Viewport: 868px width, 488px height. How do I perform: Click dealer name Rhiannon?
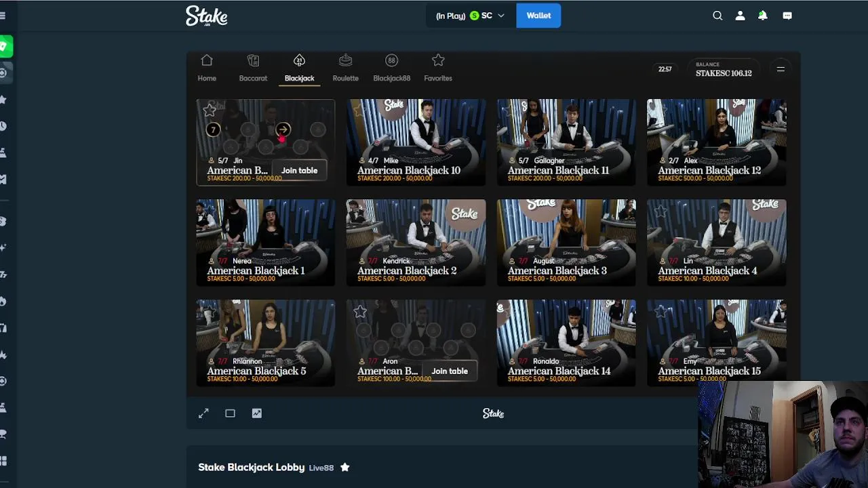tap(247, 361)
